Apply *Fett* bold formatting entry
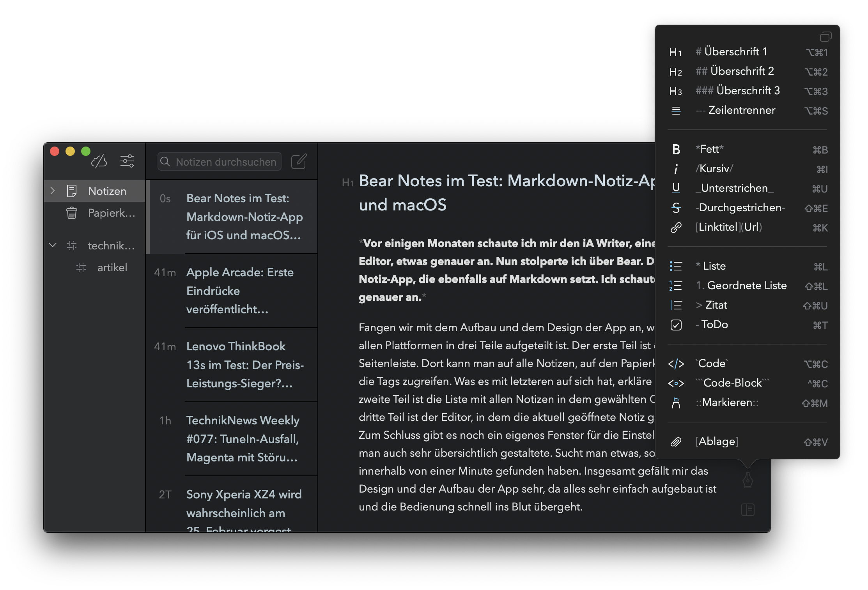 click(x=748, y=149)
